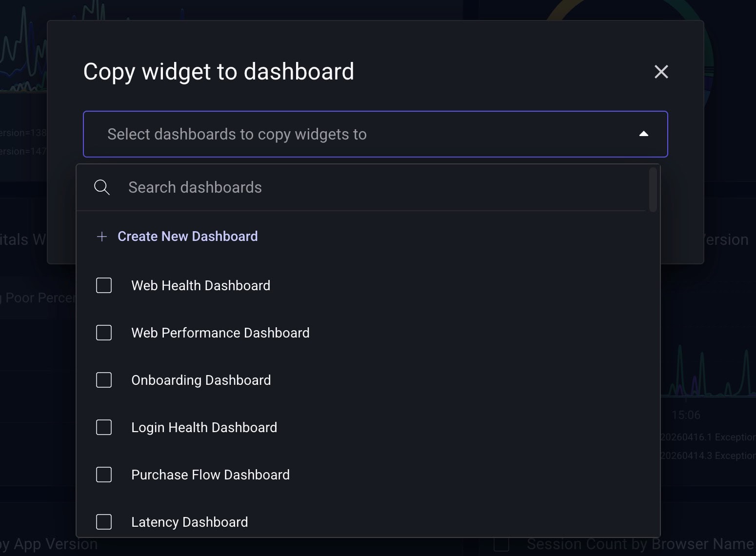Close the Copy widget to dashboard dialog
This screenshot has height=556, width=756.
tap(661, 72)
